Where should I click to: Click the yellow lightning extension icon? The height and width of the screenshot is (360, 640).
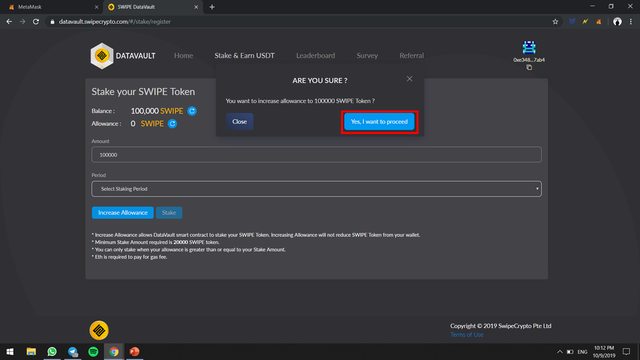585,22
